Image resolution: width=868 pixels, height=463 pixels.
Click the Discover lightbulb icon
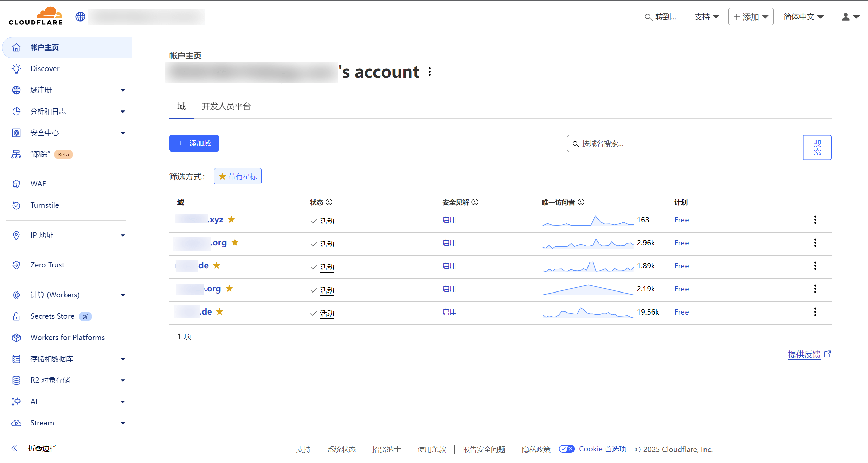point(16,69)
